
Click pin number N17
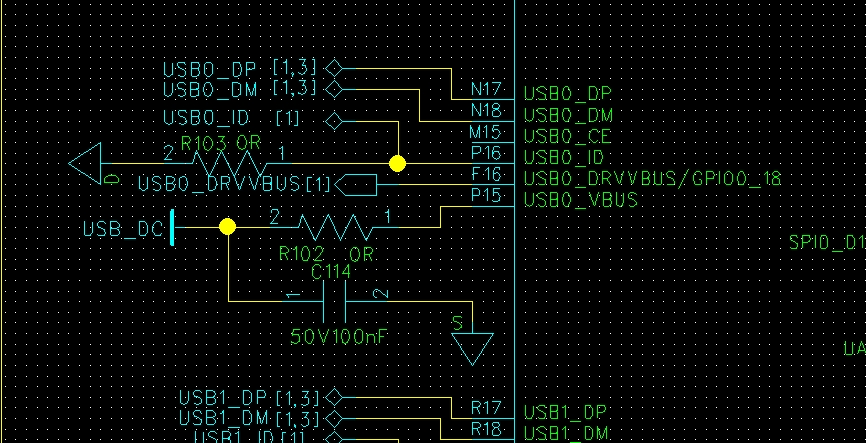click(486, 89)
